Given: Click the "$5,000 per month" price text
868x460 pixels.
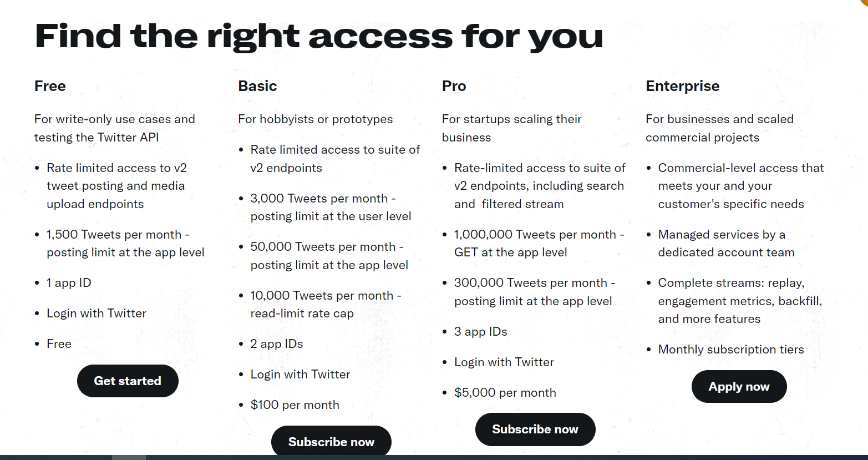Looking at the screenshot, I should [x=505, y=392].
